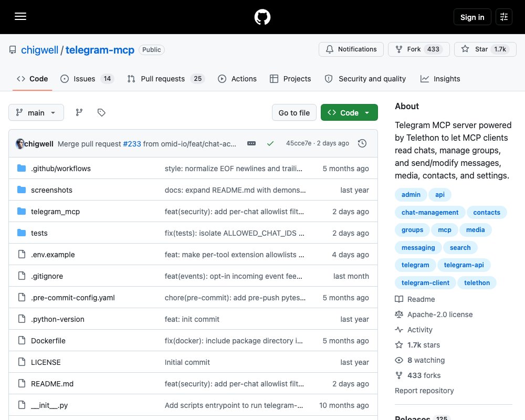
Task: Click the Go to file button
Action: pyautogui.click(x=294, y=112)
